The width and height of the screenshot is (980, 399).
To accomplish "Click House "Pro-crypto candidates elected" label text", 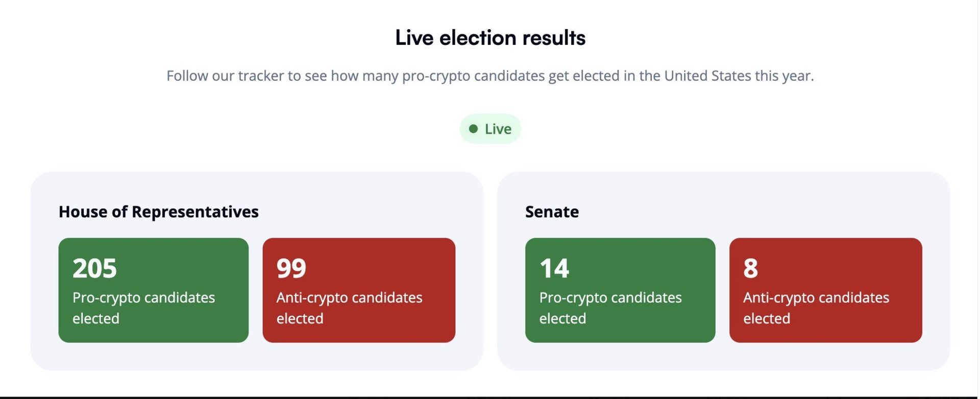I will point(143,308).
